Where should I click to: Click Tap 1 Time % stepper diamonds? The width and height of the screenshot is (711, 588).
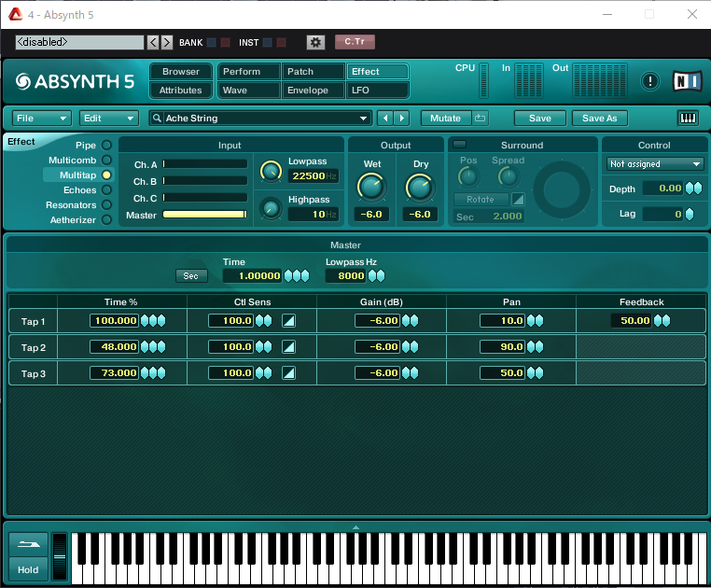[x=153, y=321]
